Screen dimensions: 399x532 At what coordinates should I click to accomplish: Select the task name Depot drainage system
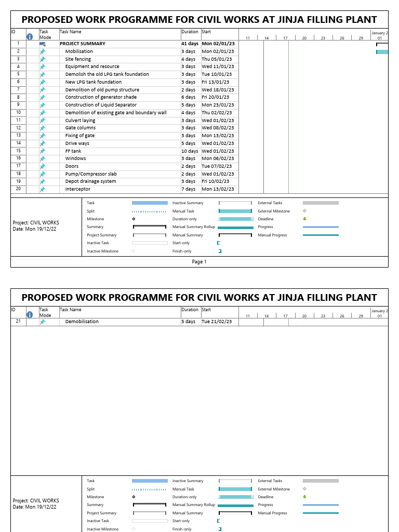click(x=90, y=181)
